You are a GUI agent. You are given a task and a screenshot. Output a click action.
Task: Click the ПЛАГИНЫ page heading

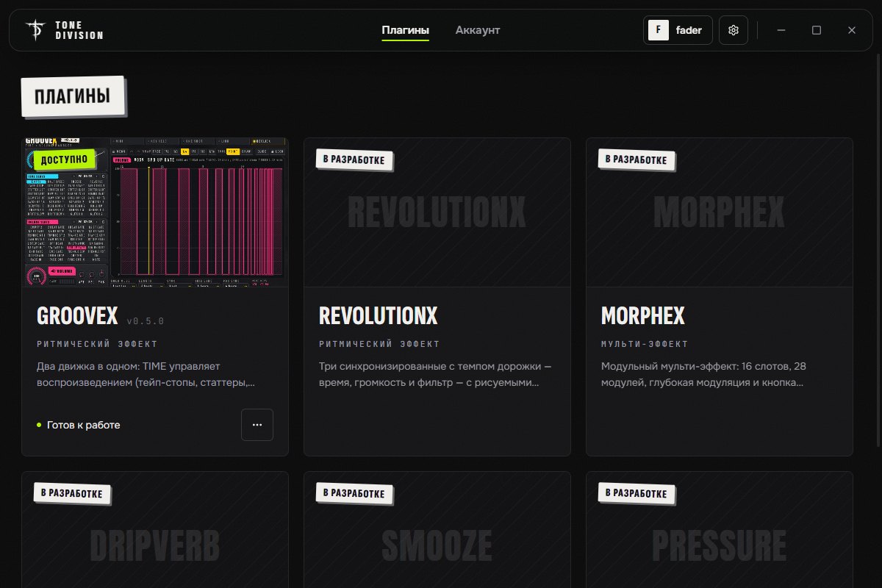point(73,96)
